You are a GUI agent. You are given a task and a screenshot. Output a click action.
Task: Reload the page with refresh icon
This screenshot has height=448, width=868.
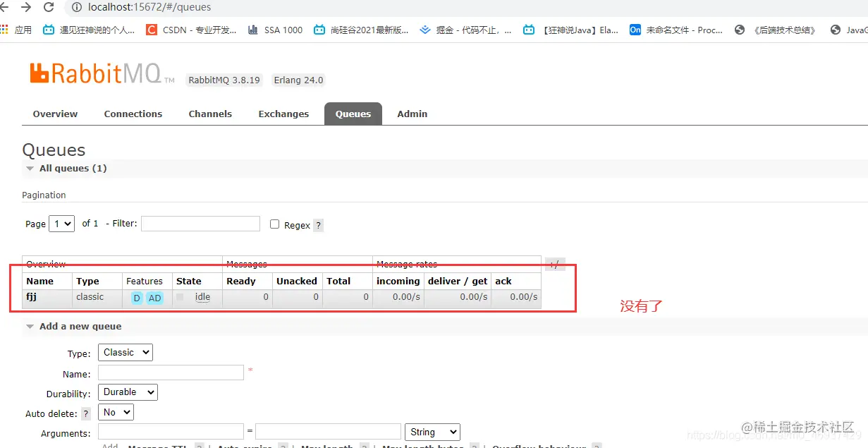pos(49,7)
